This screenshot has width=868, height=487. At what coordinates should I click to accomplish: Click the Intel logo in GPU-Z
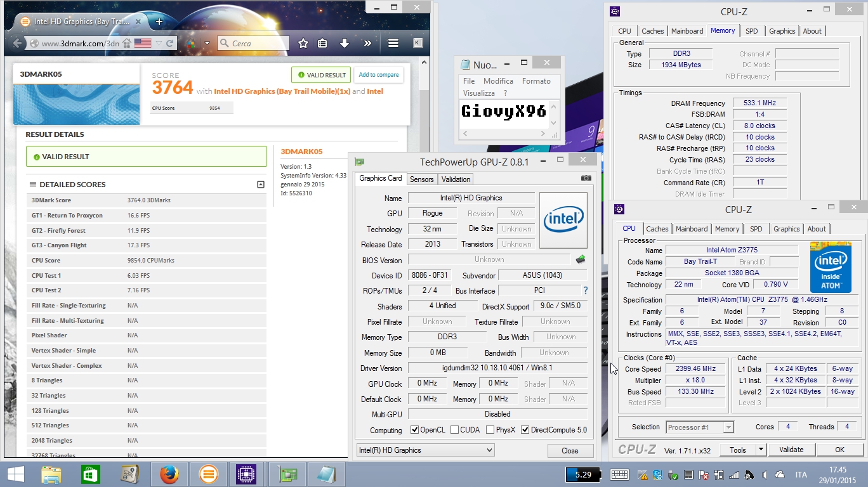tap(563, 220)
